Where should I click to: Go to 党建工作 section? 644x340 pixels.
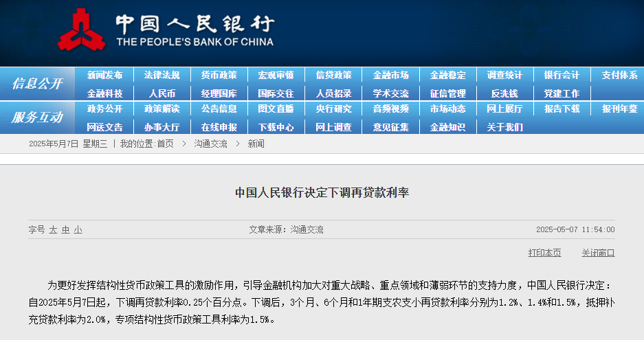[x=562, y=93]
